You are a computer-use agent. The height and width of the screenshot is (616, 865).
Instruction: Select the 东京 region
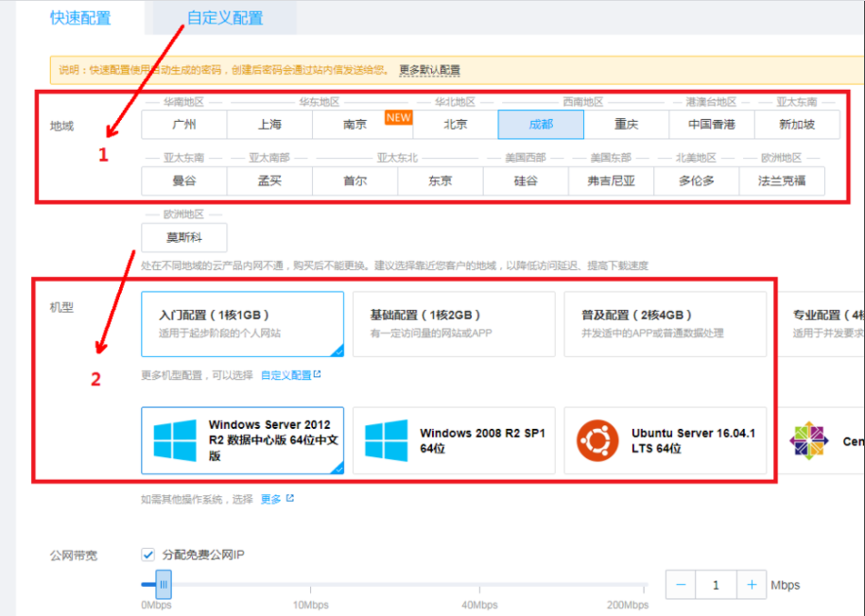(x=441, y=180)
